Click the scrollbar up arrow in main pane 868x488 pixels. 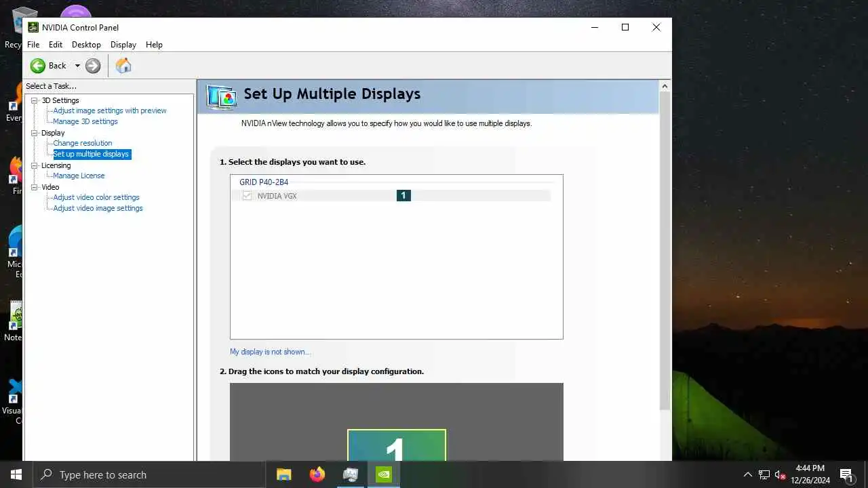tap(665, 86)
